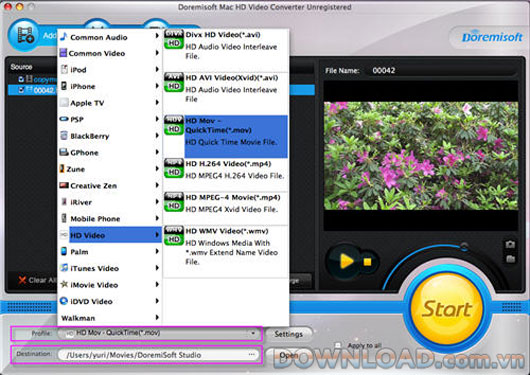Screen dimensions: 530x375
Task: Click the iMovie Video star icon
Action: tap(64, 284)
